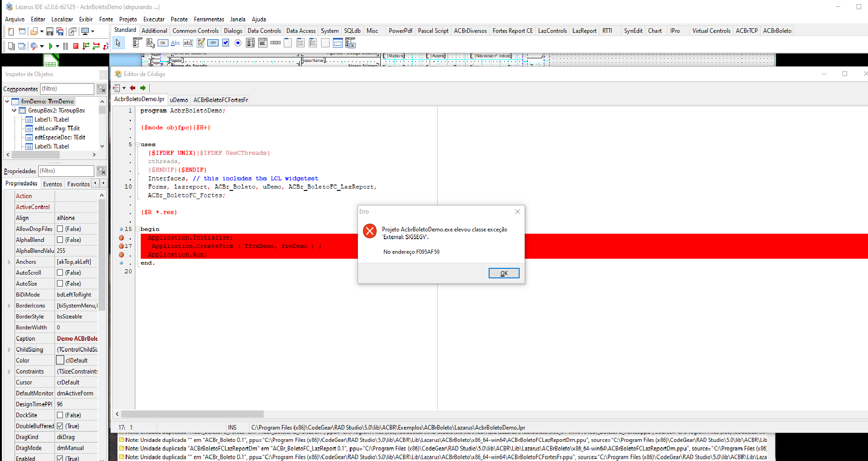Image resolution: width=868 pixels, height=461 pixels.
Task: Expand the Constraints property
Action: [x=9, y=371]
